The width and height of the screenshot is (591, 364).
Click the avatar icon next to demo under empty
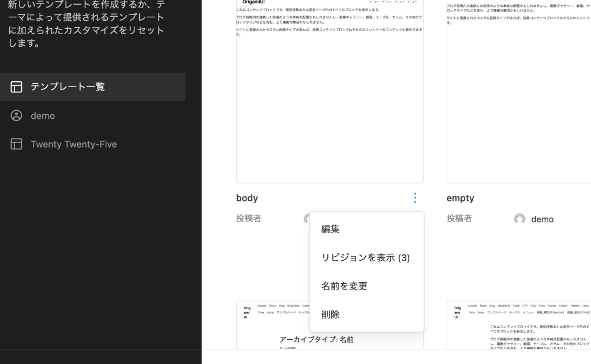(519, 219)
